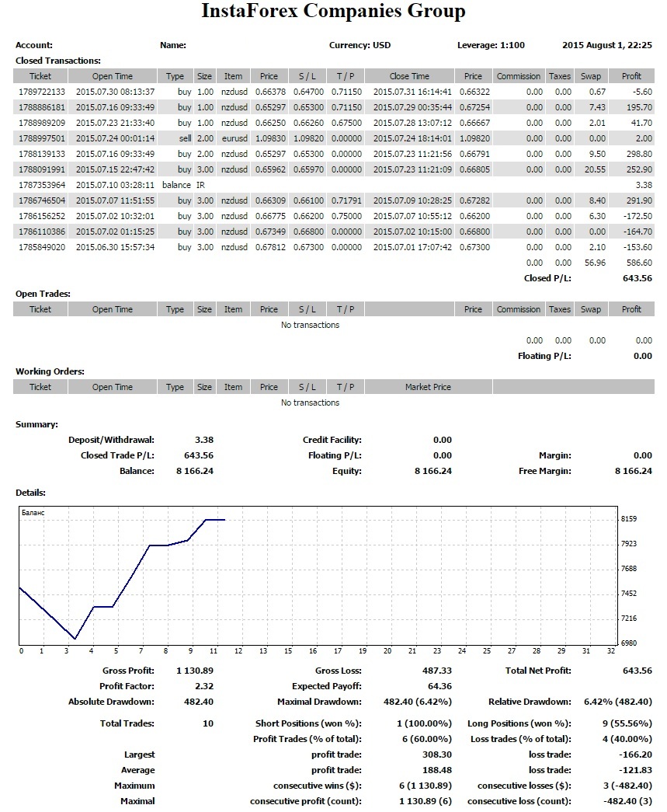Viewport: 667px width, 812px height.
Task: Click the loss value -172.50
Action: coord(637,216)
